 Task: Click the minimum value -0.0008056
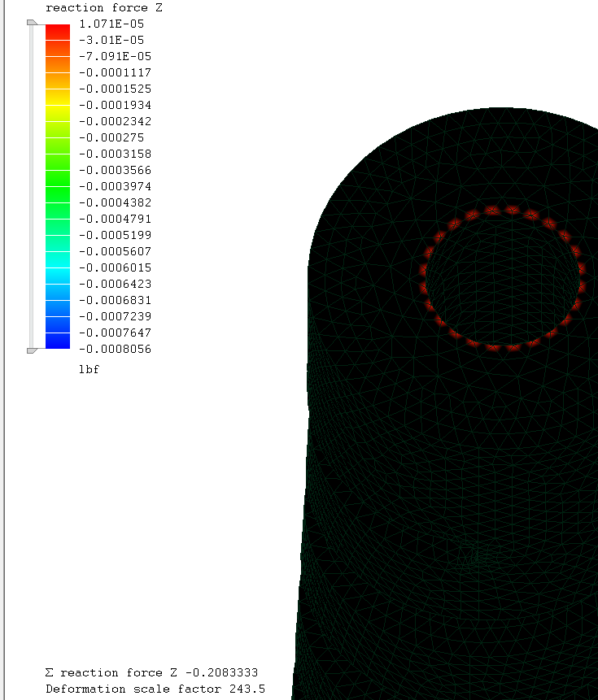tap(116, 349)
